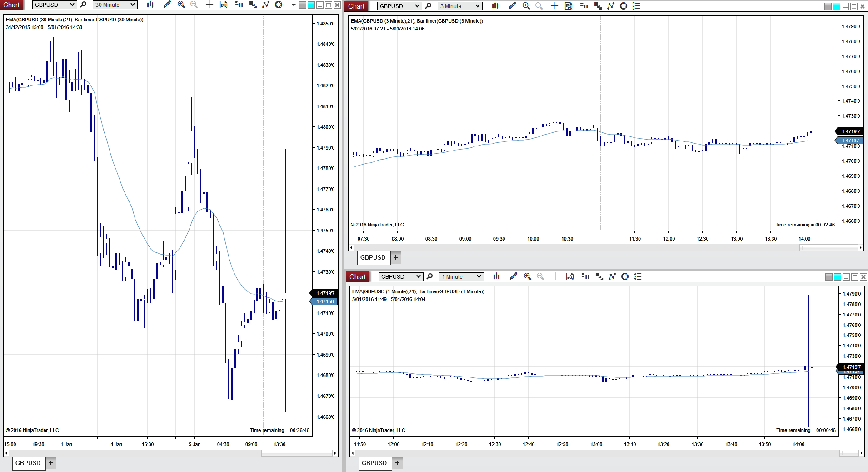Open drawing tools pencil in 3 Minute chart
868x472 pixels.
(512, 6)
